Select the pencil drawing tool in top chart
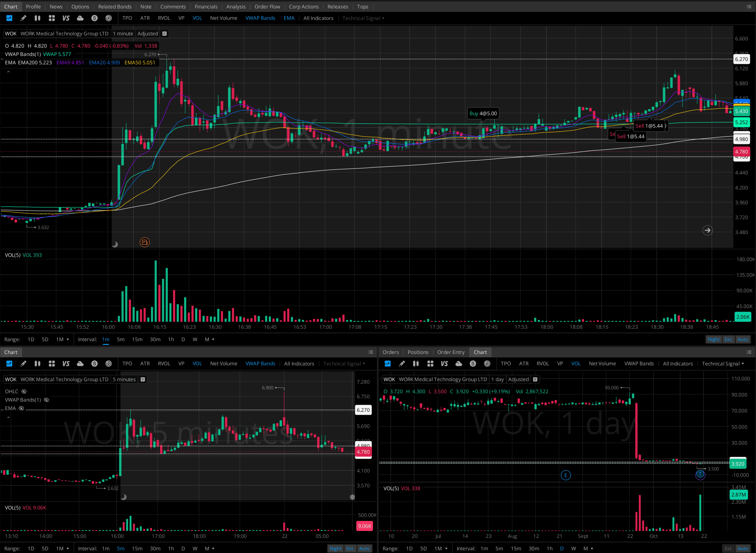 click(x=23, y=18)
